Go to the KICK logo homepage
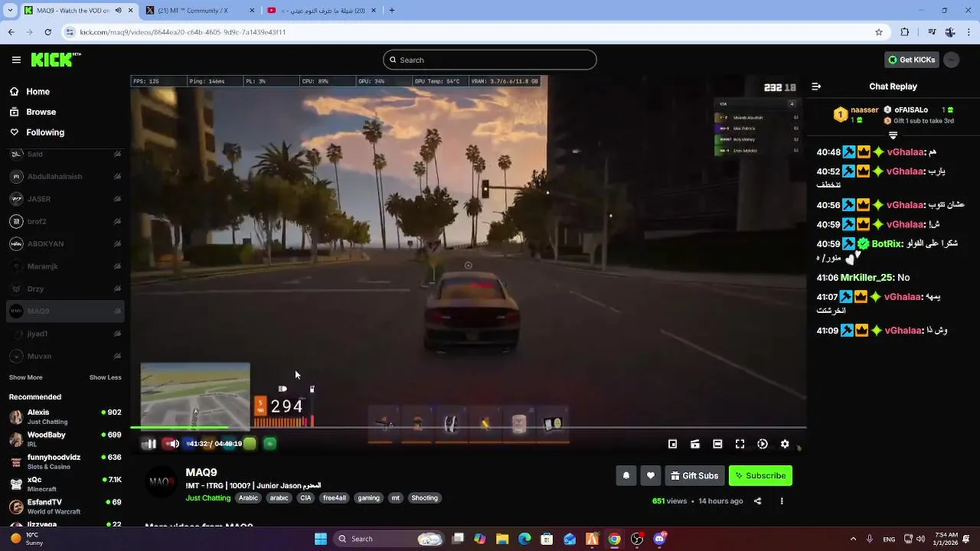980x551 pixels. 56,60
